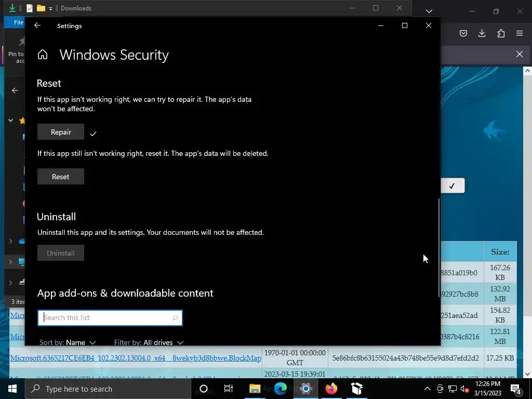
Task: Expand the Network tree node
Action: point(11,282)
